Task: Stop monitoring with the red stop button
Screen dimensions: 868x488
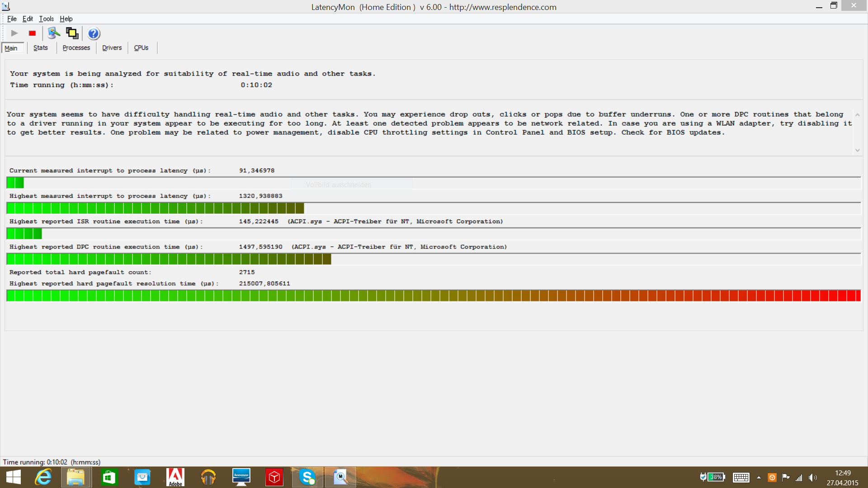Action: pos(32,33)
